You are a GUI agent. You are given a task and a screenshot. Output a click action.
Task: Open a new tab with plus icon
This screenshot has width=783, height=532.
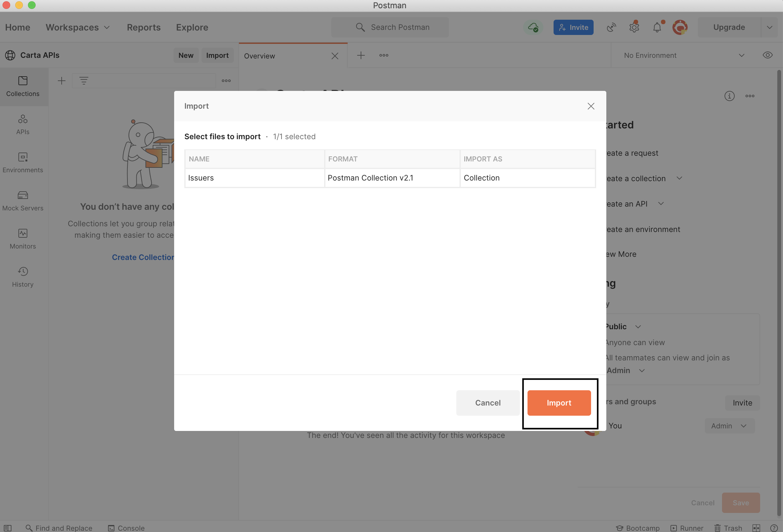coord(361,55)
